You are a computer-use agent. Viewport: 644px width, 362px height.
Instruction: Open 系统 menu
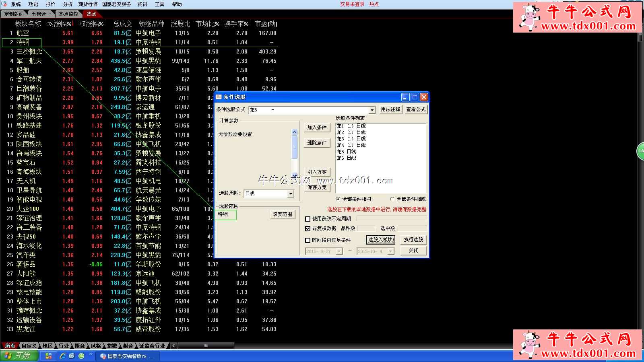pyautogui.click(x=16, y=4)
